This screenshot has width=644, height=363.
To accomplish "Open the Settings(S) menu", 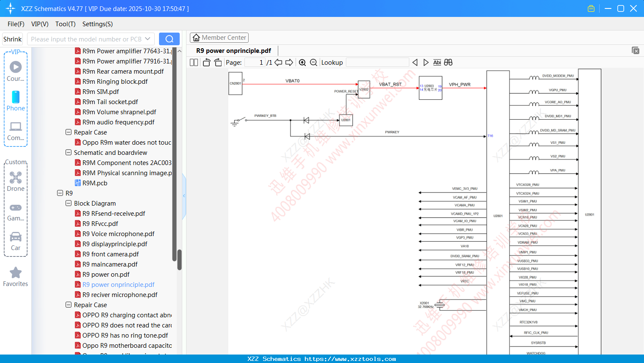I will coord(98,24).
